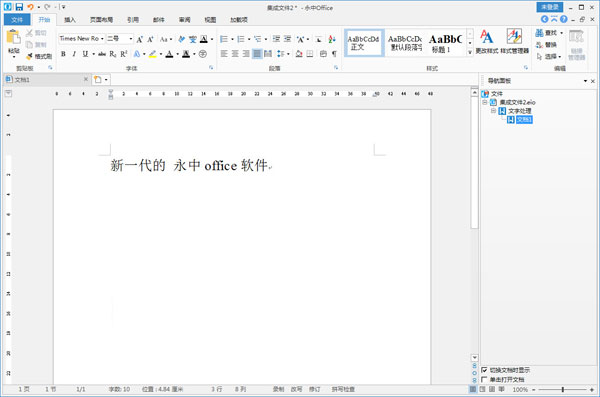Switch to the 视图 (View) tab

coord(210,20)
